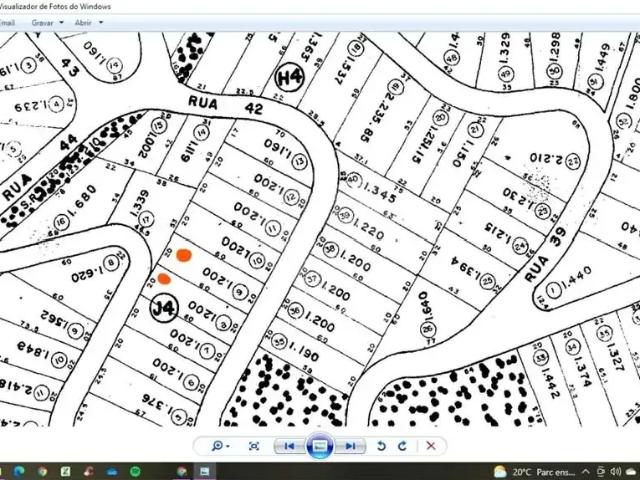
Task: Show hidden system tray icons chevron
Action: pyautogui.click(x=585, y=472)
